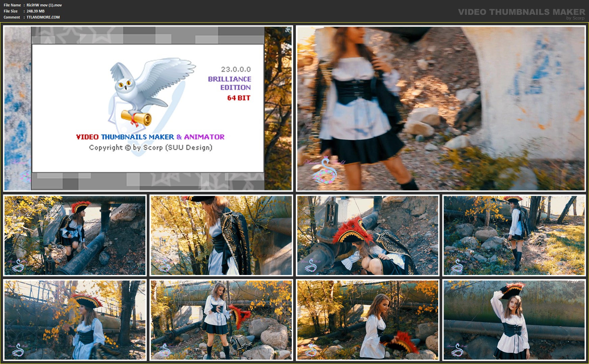This screenshot has width=589, height=364.
Task: Click the Video Thumbnails Maker header watermark
Action: (521, 12)
